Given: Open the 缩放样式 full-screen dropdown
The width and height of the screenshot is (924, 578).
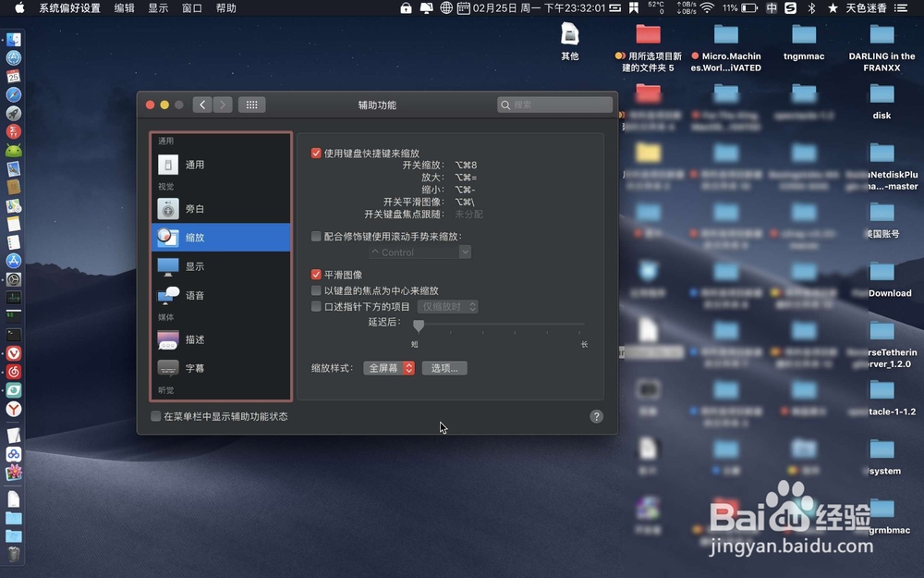Looking at the screenshot, I should 389,367.
